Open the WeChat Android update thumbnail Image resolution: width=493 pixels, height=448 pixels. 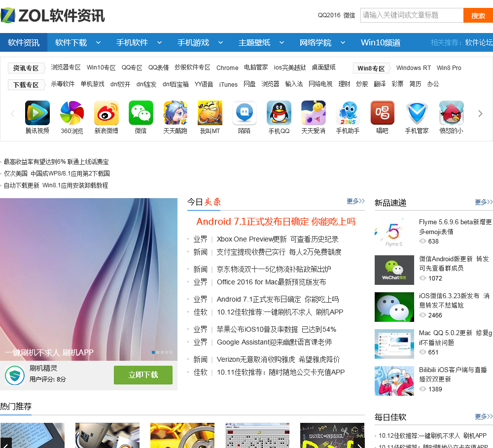[394, 270]
